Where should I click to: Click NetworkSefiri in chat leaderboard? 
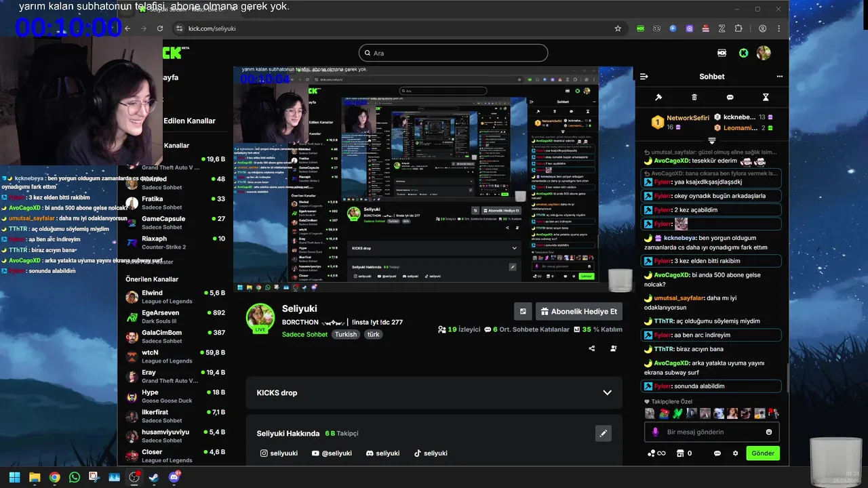pos(688,118)
